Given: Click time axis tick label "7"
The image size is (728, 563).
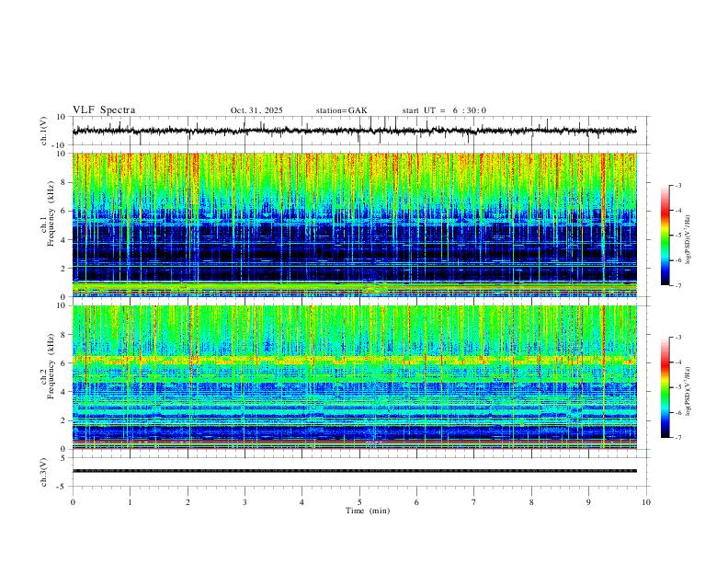Looking at the screenshot, I should click(x=474, y=502).
